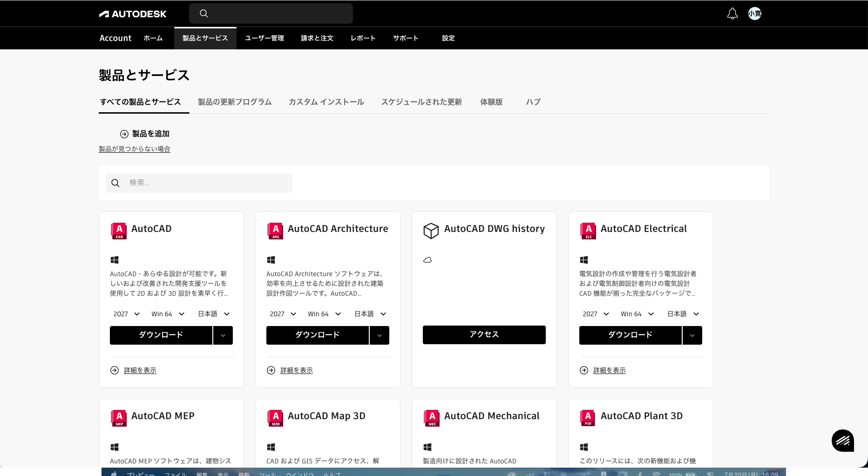
Task: Open AutoCAD Electrical Win 64 dropdown
Action: point(637,314)
